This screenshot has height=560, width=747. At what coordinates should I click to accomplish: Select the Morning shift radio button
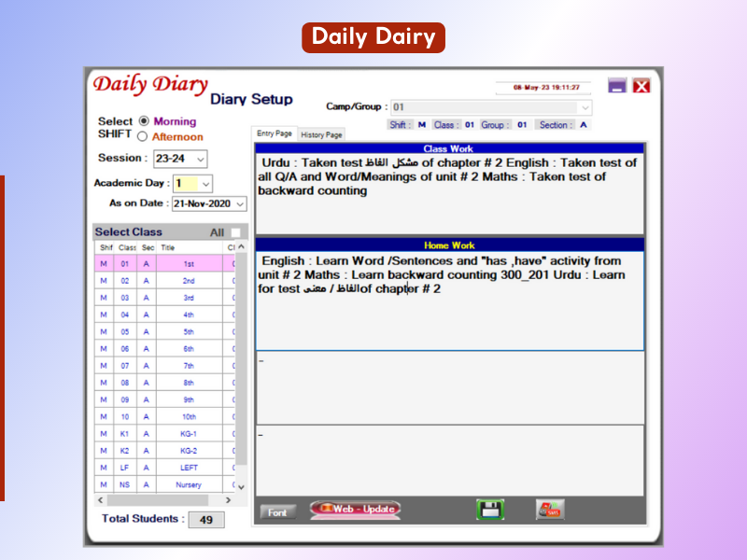(x=144, y=121)
